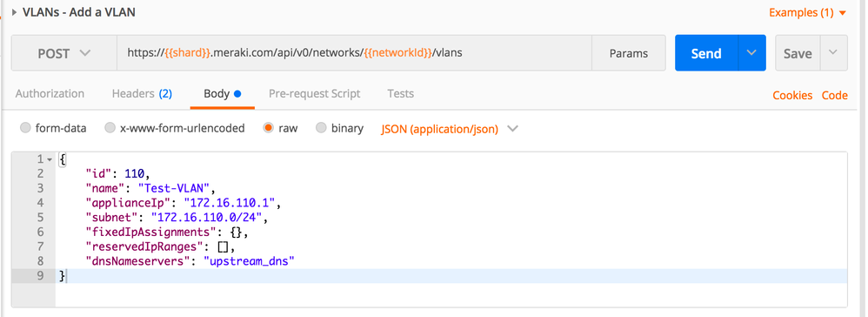Open the Pre-request Script tab
Image resolution: width=868 pixels, height=317 pixels.
pos(315,94)
